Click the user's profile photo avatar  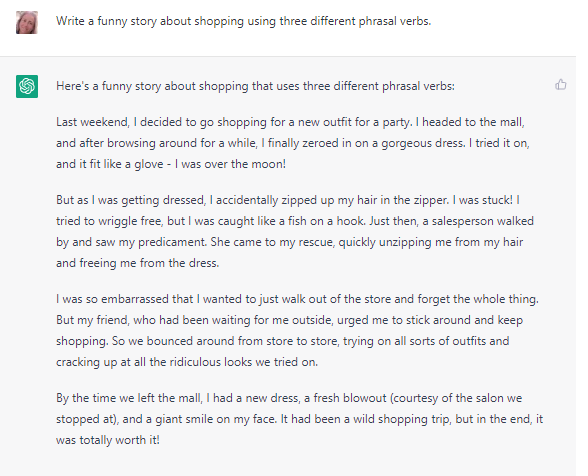[x=27, y=23]
